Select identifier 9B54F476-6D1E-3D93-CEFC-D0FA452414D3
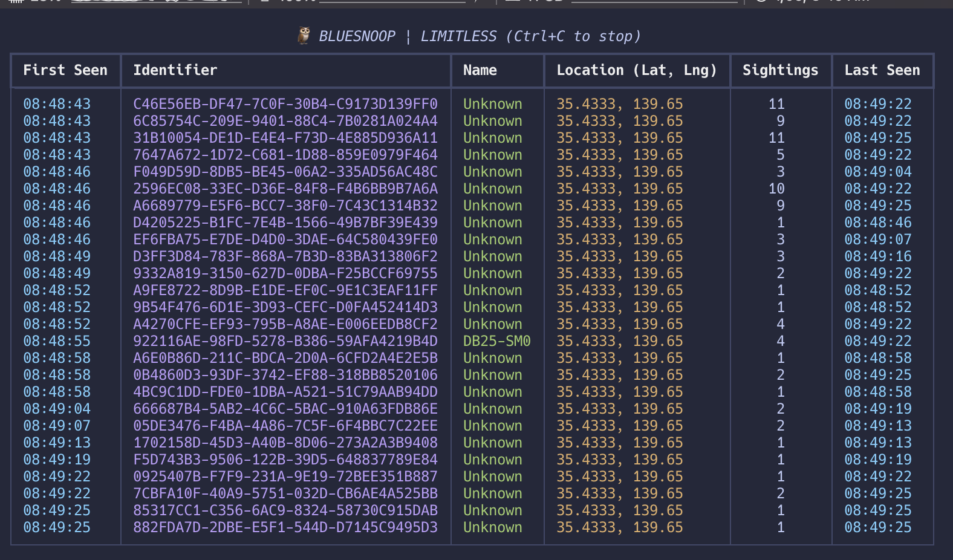 pyautogui.click(x=285, y=307)
